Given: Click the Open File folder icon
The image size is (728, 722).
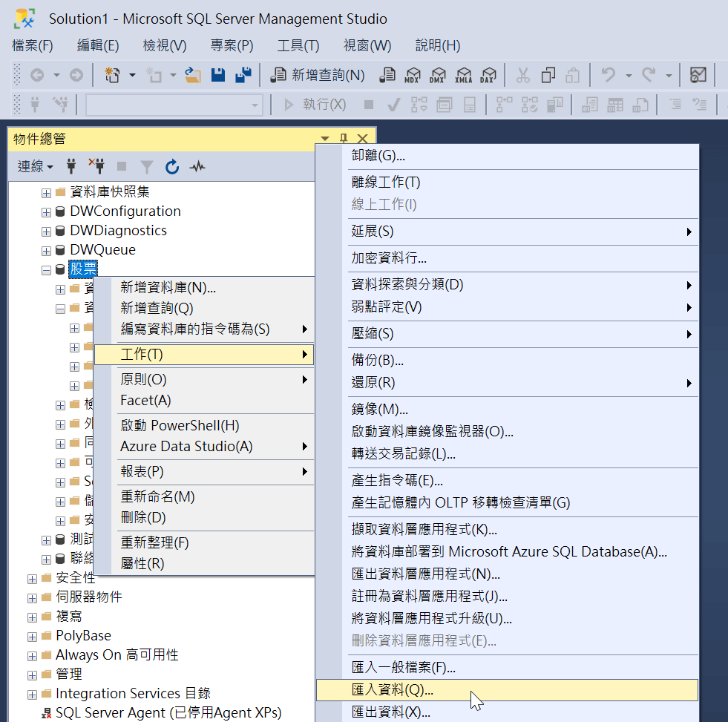Looking at the screenshot, I should pyautogui.click(x=193, y=75).
